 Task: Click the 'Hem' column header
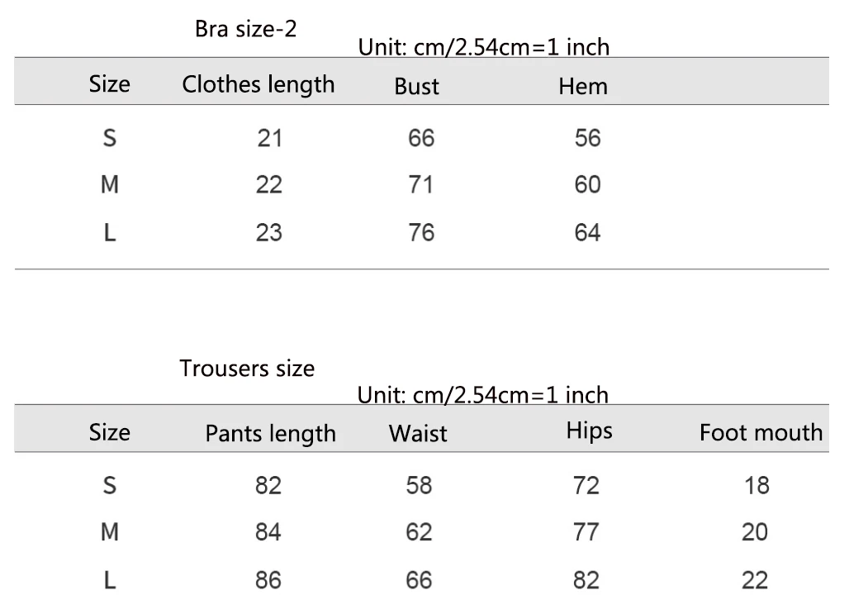(583, 87)
